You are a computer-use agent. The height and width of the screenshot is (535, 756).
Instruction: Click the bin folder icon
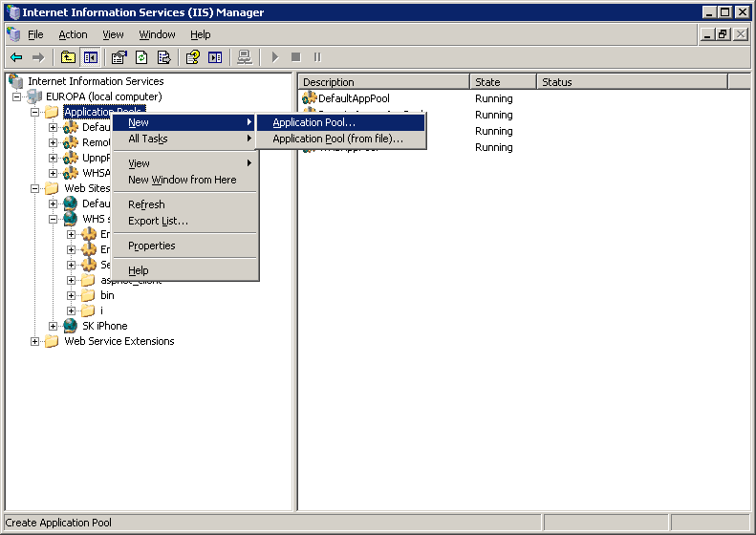pyautogui.click(x=88, y=295)
